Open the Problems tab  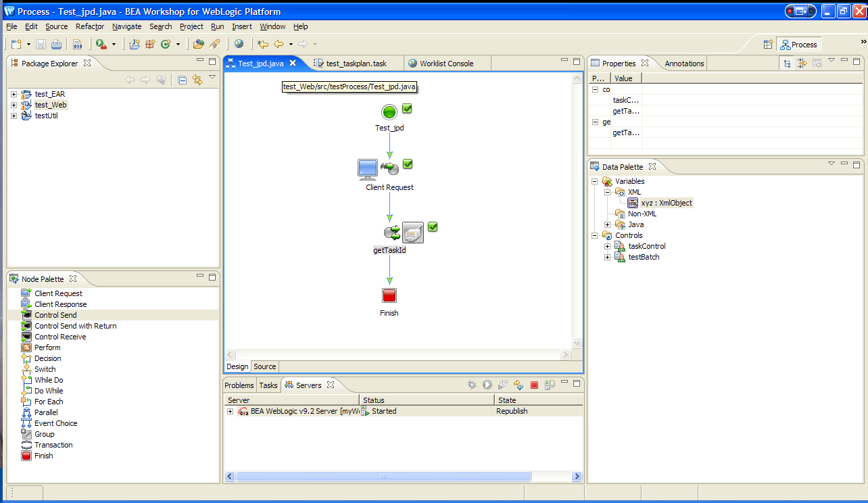(x=239, y=385)
